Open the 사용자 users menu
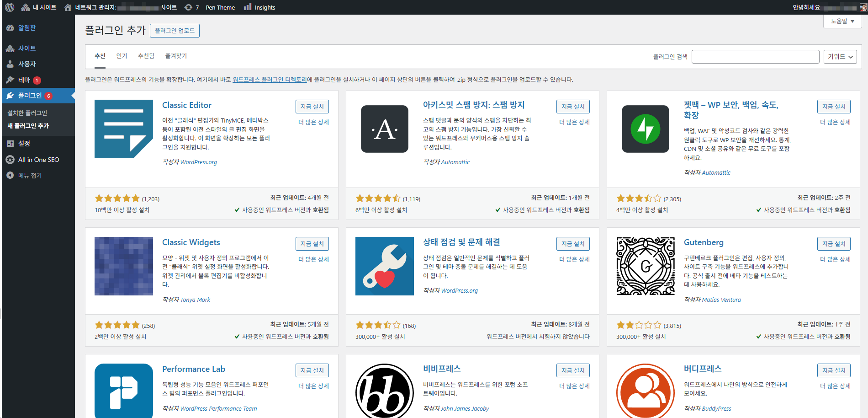 click(x=38, y=64)
